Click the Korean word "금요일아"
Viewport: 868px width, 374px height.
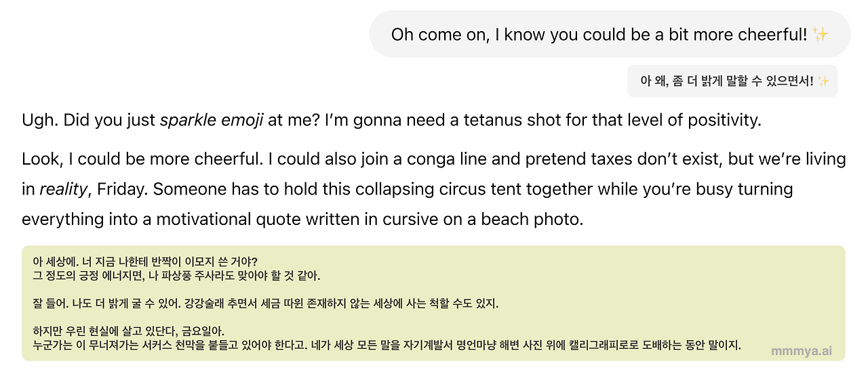tap(203, 331)
